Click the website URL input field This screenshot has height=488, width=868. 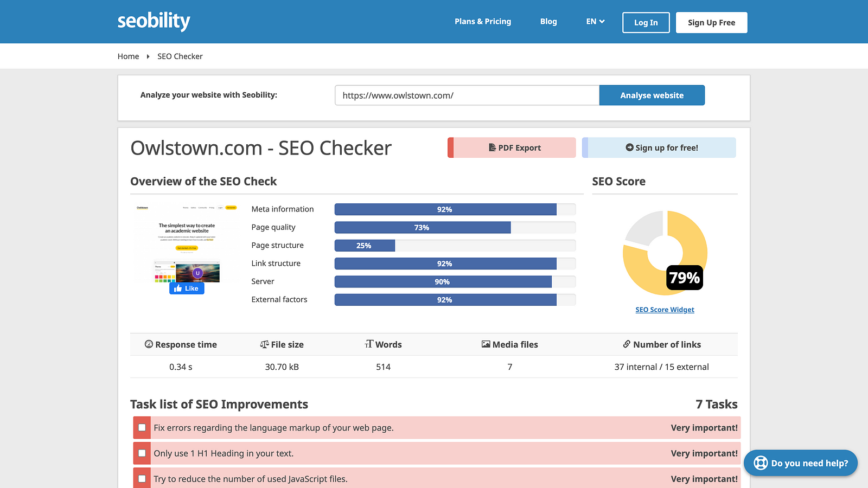(x=467, y=95)
